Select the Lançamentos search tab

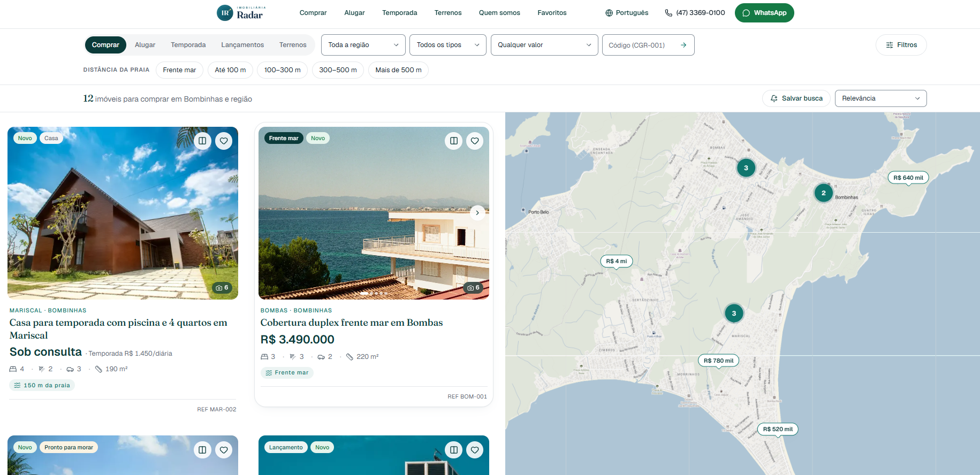242,45
